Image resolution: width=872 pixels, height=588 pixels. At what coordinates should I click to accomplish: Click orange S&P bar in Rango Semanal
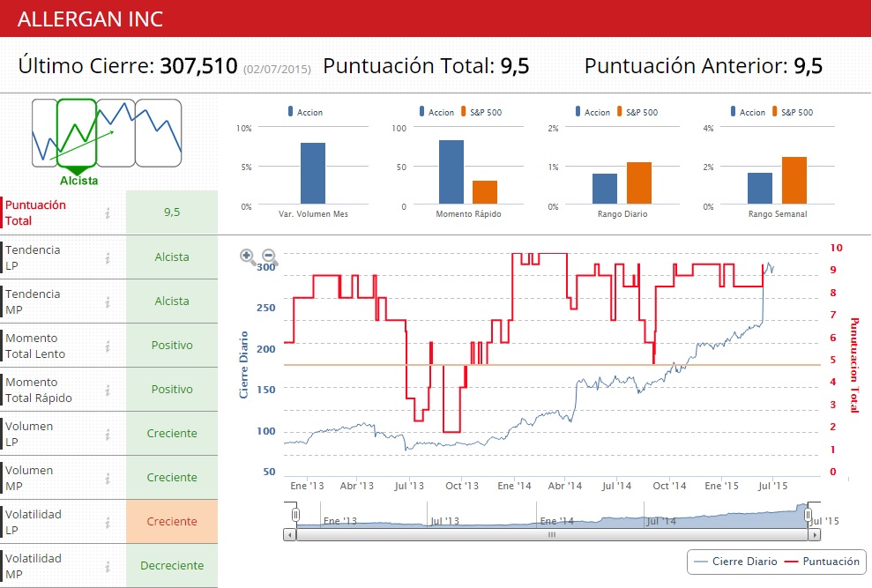[794, 180]
